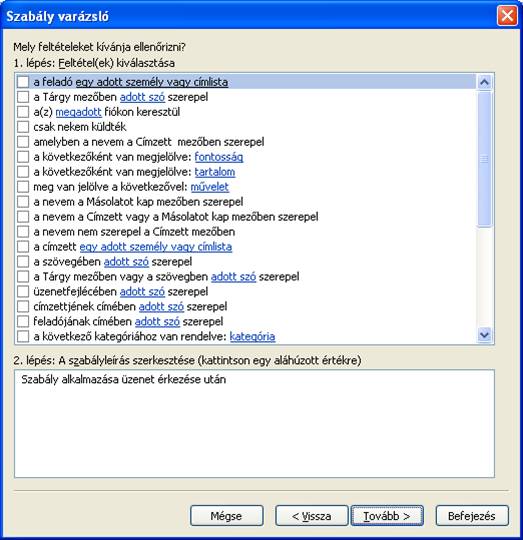Click the conditions list scrollbar thumb

click(x=484, y=158)
